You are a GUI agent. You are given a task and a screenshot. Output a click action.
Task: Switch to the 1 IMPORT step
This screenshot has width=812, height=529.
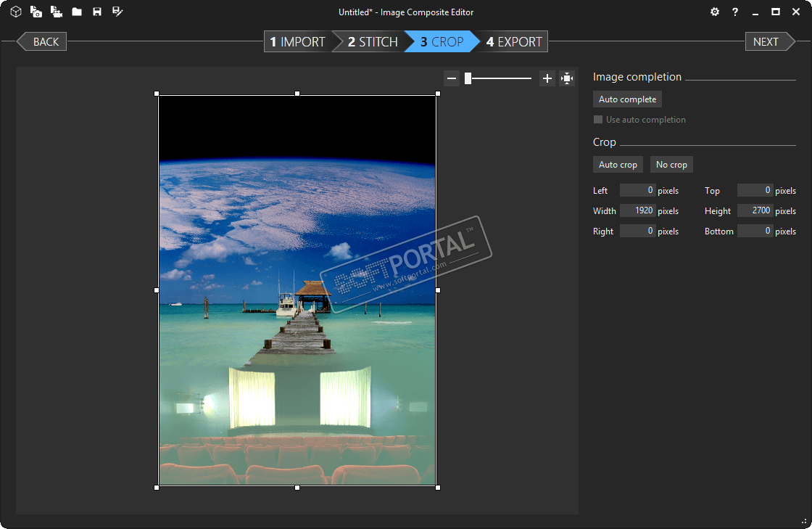click(298, 41)
